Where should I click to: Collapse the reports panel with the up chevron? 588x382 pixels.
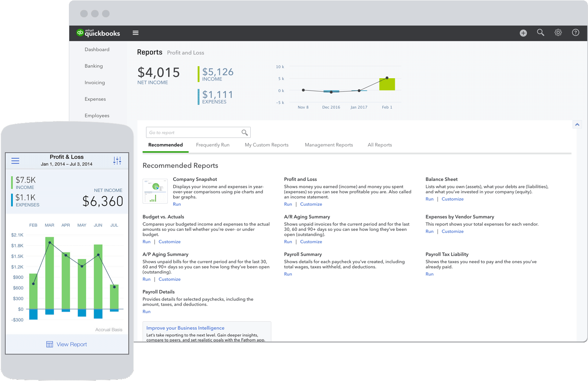[577, 124]
